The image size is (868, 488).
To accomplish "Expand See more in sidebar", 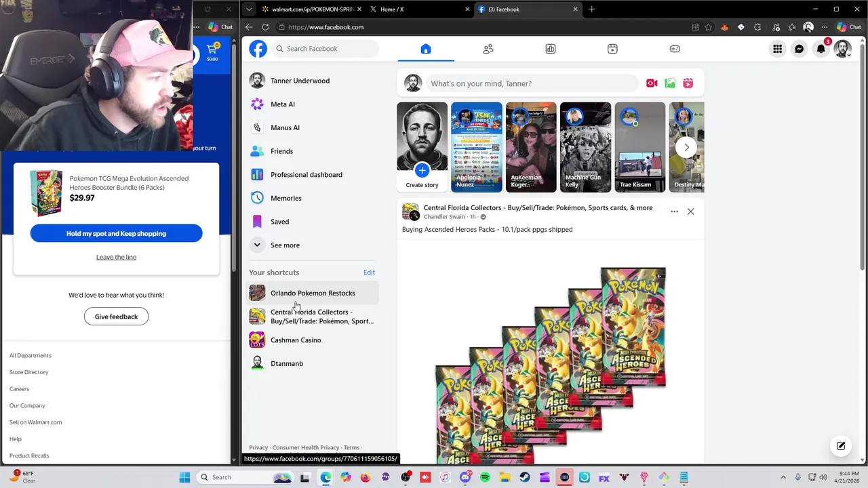I will 313,245.
